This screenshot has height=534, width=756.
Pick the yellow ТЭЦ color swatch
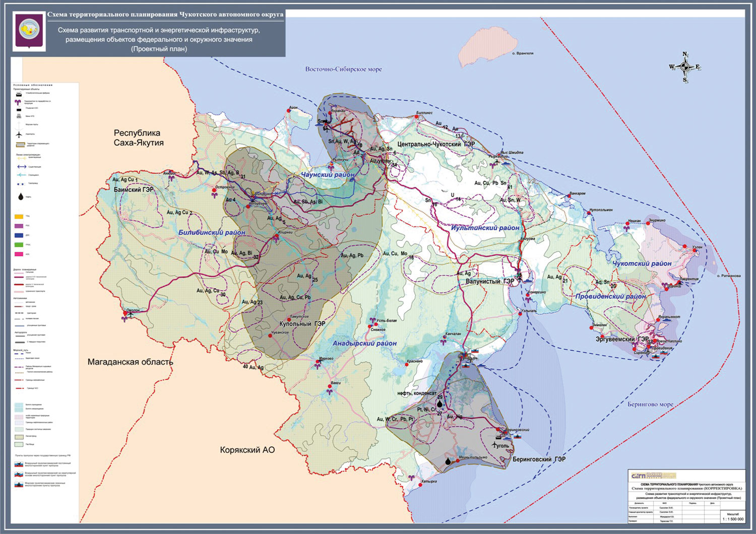[19, 216]
